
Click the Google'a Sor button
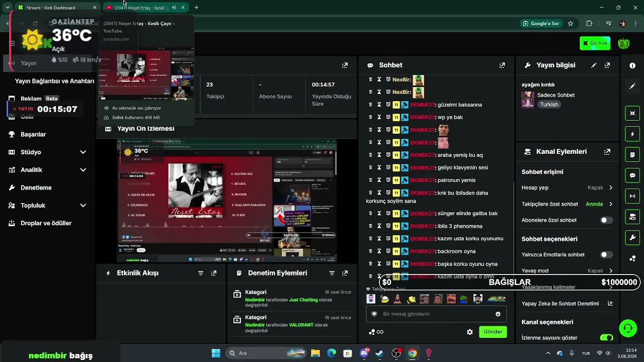(541, 24)
